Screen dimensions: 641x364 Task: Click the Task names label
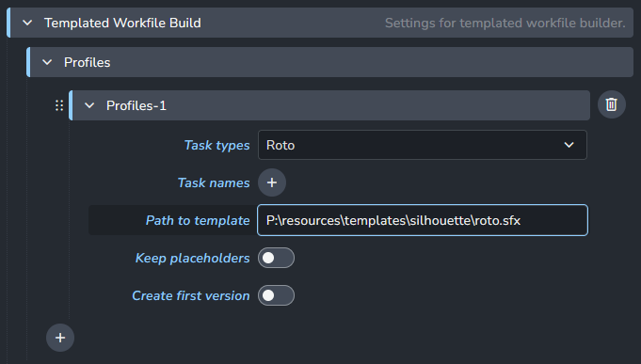(214, 182)
